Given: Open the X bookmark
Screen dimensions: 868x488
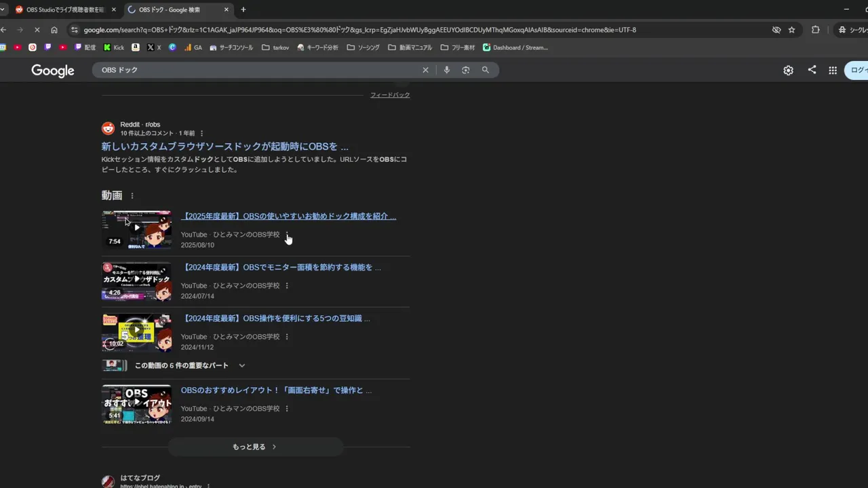Looking at the screenshot, I should (x=154, y=47).
